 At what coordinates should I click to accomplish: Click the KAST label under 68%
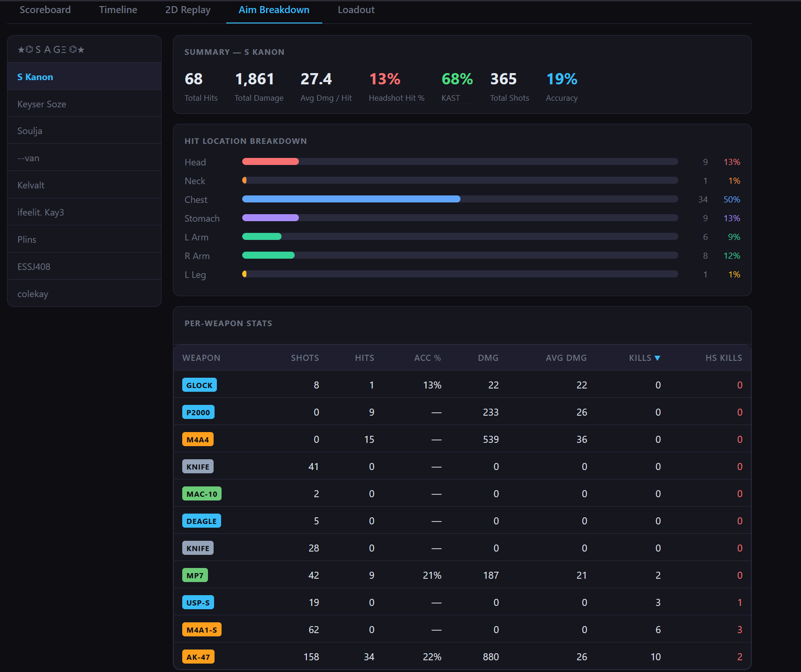[x=451, y=98]
